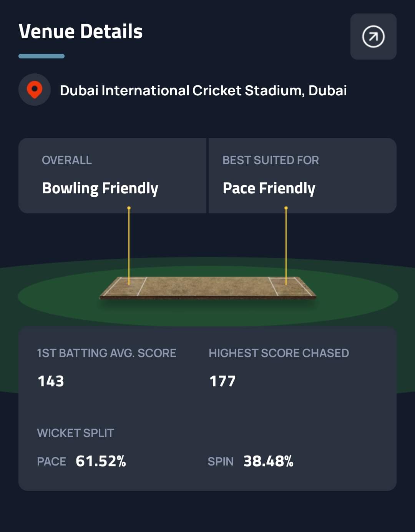Click the left yellow stump marker line
The height and width of the screenshot is (532, 415).
tap(129, 246)
